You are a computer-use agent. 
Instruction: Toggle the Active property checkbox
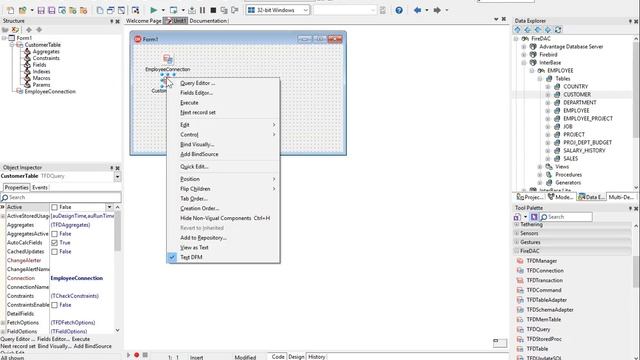tap(55, 207)
